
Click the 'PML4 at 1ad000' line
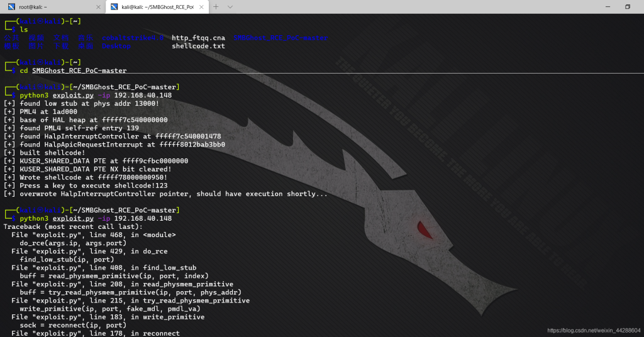(40, 112)
